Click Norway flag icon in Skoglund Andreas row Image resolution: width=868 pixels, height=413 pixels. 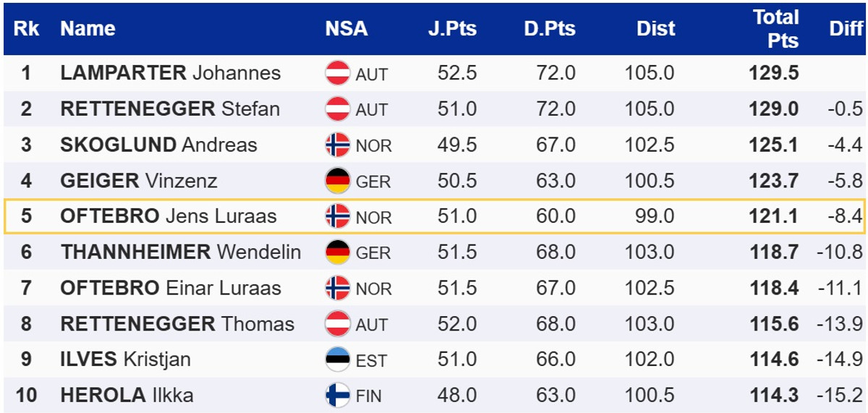[338, 145]
